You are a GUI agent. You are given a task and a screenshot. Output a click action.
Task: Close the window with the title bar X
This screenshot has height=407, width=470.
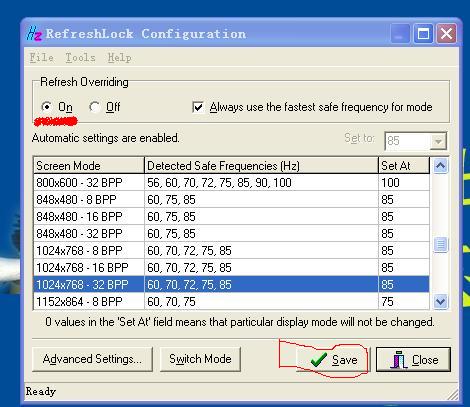[447, 33]
